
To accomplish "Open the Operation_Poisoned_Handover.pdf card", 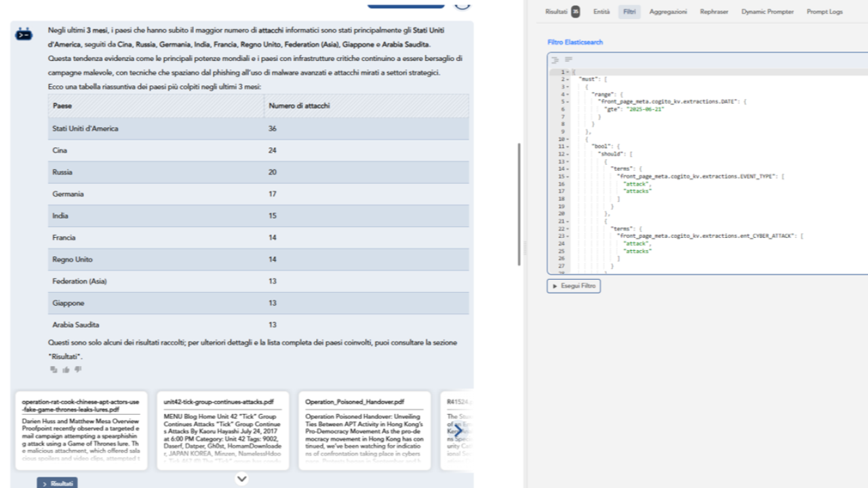I will (364, 430).
